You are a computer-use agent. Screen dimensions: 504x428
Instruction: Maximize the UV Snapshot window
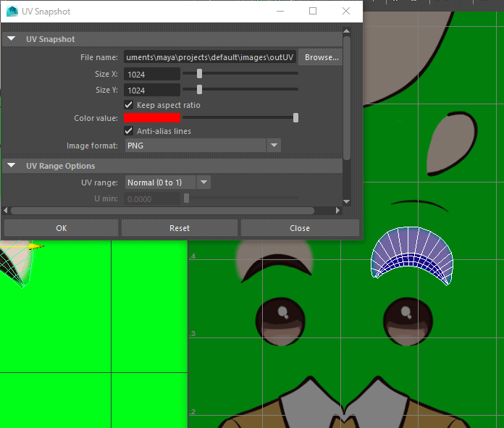[x=313, y=12]
